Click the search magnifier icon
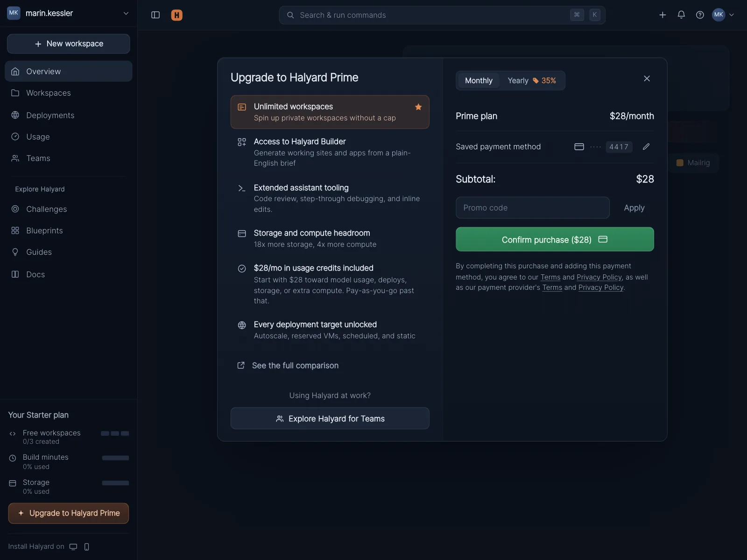Image resolution: width=747 pixels, height=560 pixels. (x=290, y=15)
